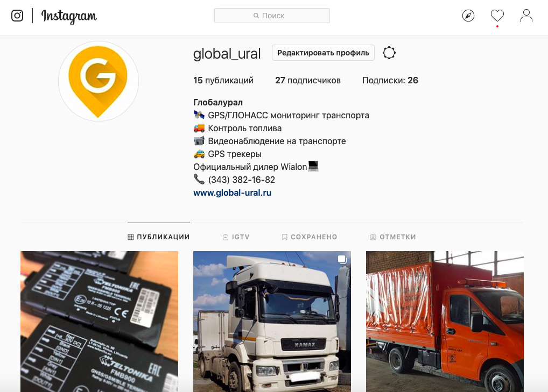Switch to the СОХРАНЕНО tab
This screenshot has width=548, height=392.
[310, 237]
